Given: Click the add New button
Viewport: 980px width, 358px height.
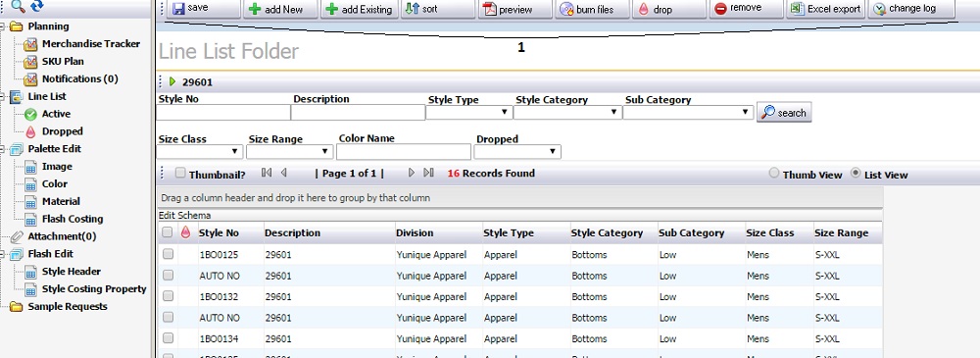Looking at the screenshot, I should 280,9.
